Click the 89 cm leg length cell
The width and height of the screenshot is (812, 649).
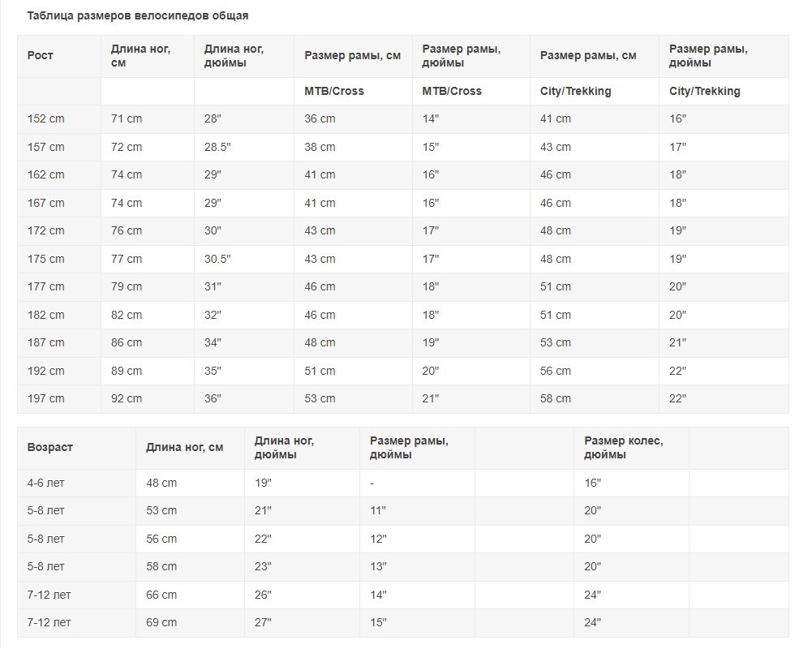[x=127, y=371]
